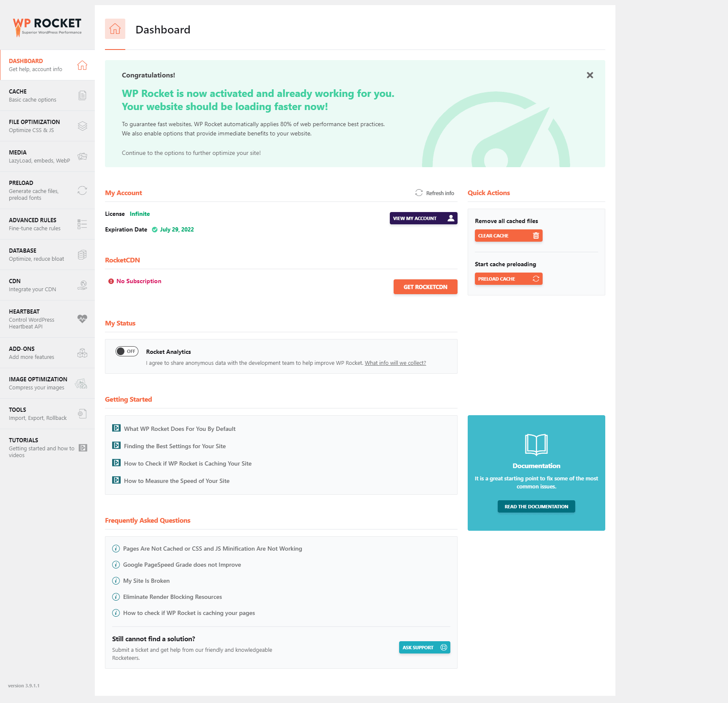728x703 pixels.
Task: Open 'Google PageSpeed Grade does not Improve' FAQ
Action: (x=182, y=565)
